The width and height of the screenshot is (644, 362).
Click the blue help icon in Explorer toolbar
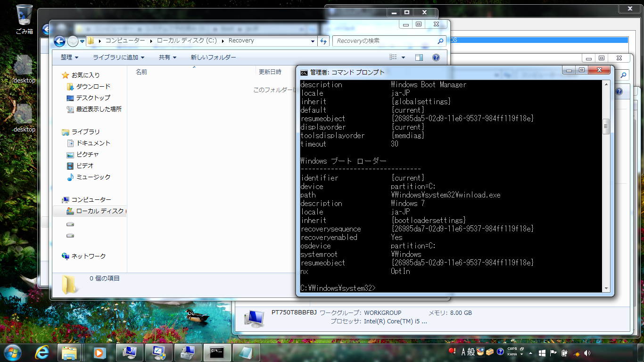pos(436,58)
